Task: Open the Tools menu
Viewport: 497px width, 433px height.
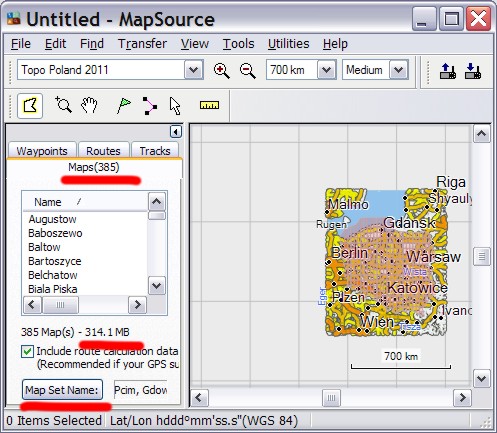Action: (x=238, y=44)
